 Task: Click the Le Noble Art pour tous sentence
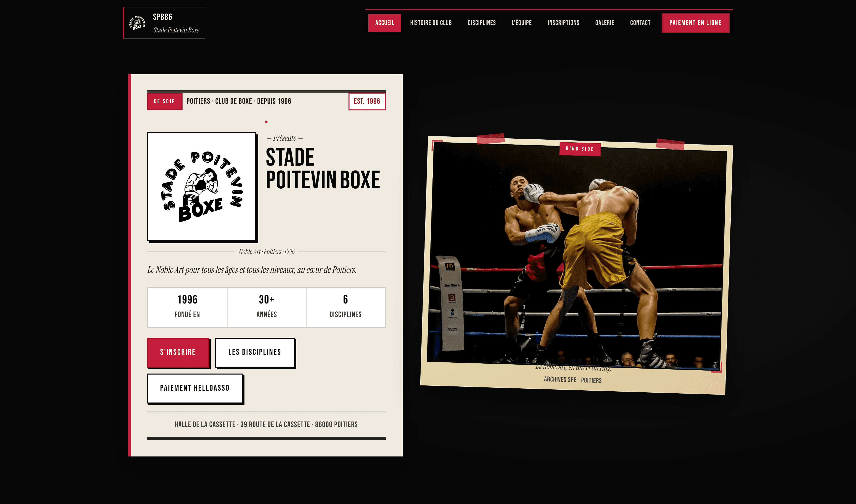[252, 270]
